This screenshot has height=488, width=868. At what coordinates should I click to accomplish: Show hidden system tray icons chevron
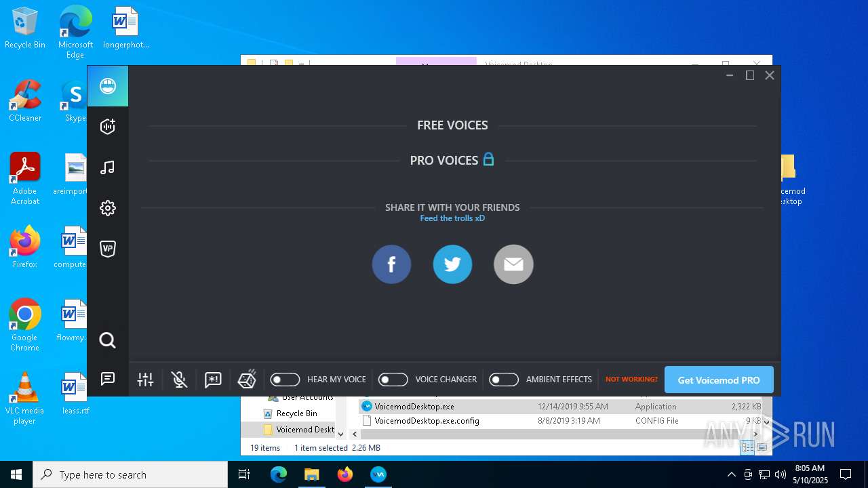click(x=731, y=474)
